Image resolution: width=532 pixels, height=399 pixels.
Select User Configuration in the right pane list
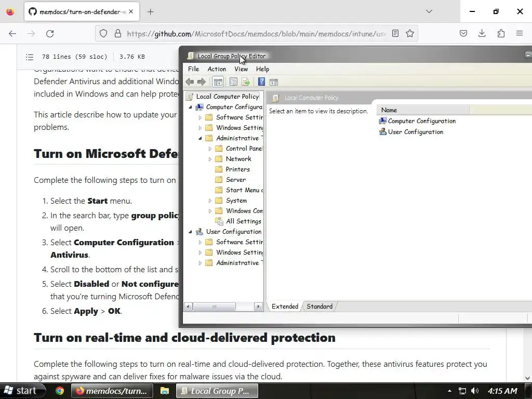coord(416,132)
